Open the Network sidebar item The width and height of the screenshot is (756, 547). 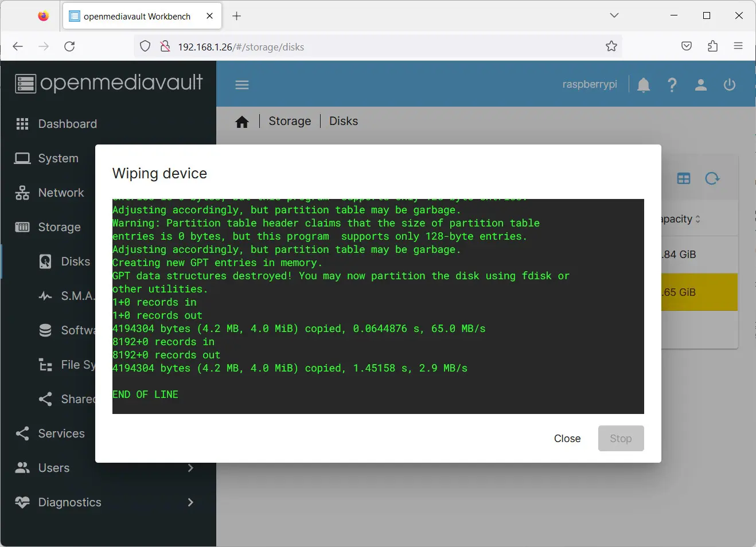(61, 193)
